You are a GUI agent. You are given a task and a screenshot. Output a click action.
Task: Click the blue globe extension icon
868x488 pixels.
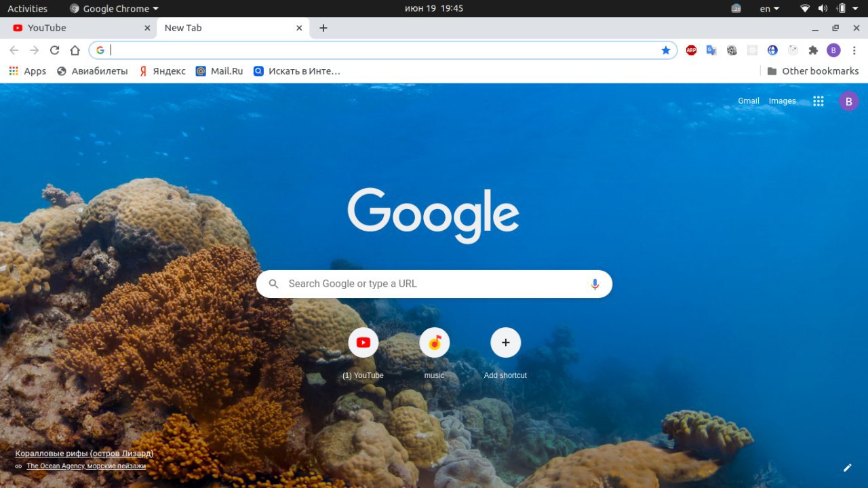pos(772,50)
